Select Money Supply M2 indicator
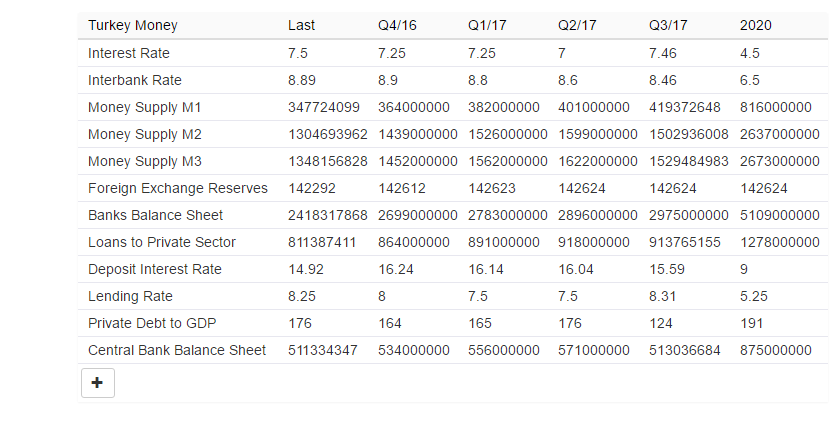This screenshot has height=425, width=829. (145, 134)
